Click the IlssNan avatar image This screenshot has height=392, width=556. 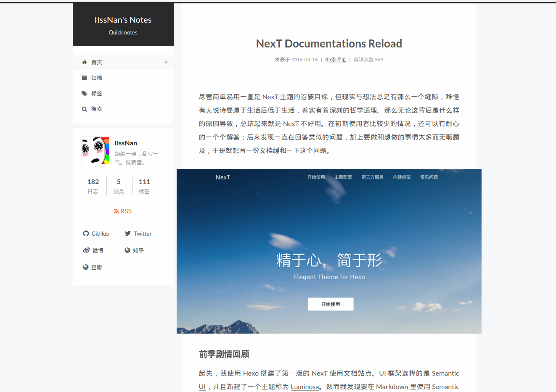[x=95, y=150]
